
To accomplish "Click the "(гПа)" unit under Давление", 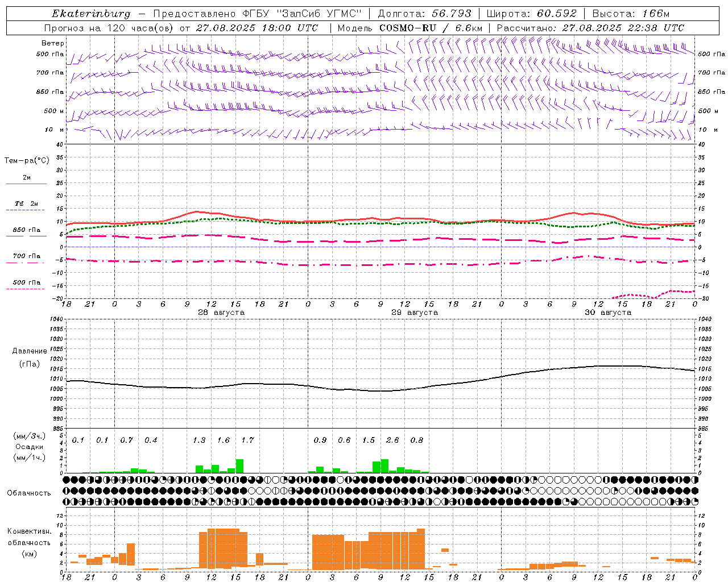I will pos(30,364).
